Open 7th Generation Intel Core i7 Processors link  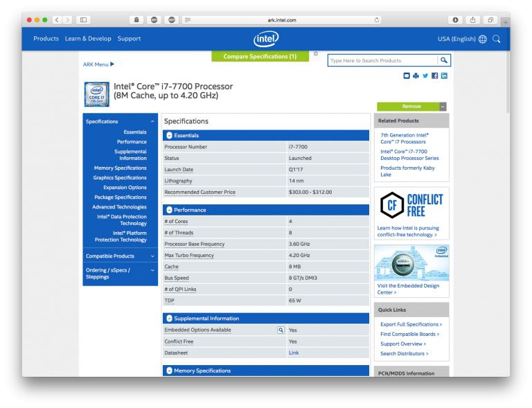(405, 139)
